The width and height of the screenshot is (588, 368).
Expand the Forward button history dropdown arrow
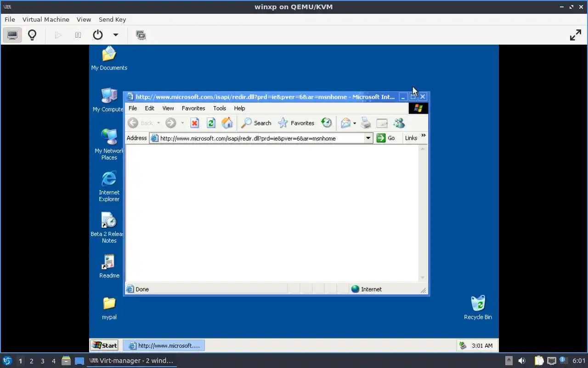tap(182, 123)
